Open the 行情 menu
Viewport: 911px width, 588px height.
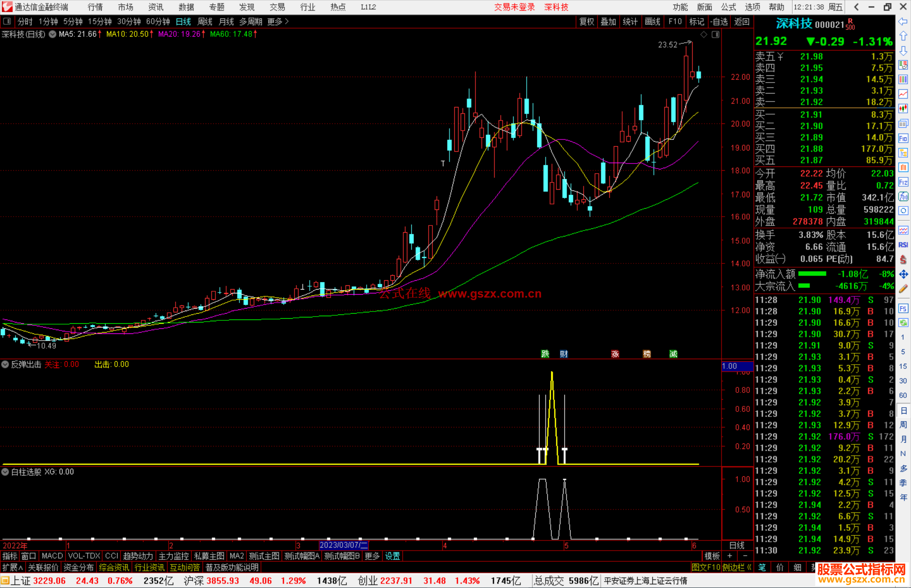point(95,7)
